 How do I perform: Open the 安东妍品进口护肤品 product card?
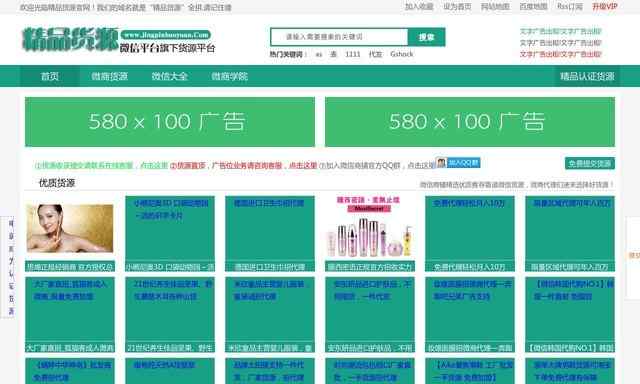(x=370, y=315)
